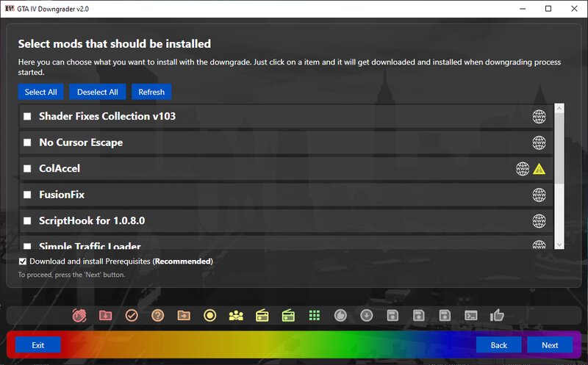The height and width of the screenshot is (365, 588).
Task: Proceed with the Next button
Action: (550, 345)
